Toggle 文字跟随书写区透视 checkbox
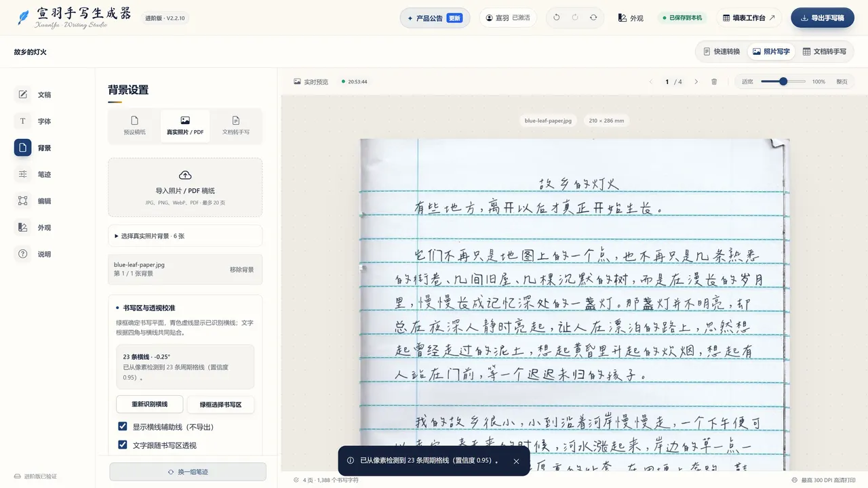 coord(123,445)
